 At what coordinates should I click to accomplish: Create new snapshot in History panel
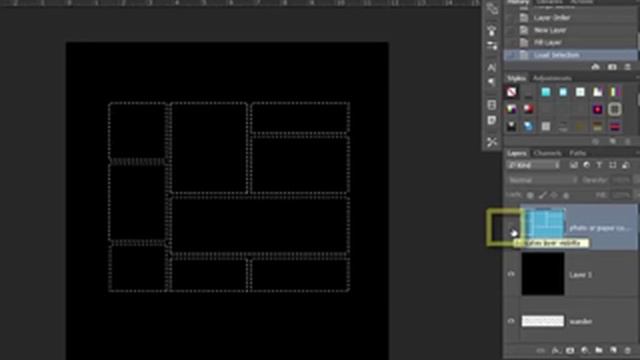click(x=612, y=67)
